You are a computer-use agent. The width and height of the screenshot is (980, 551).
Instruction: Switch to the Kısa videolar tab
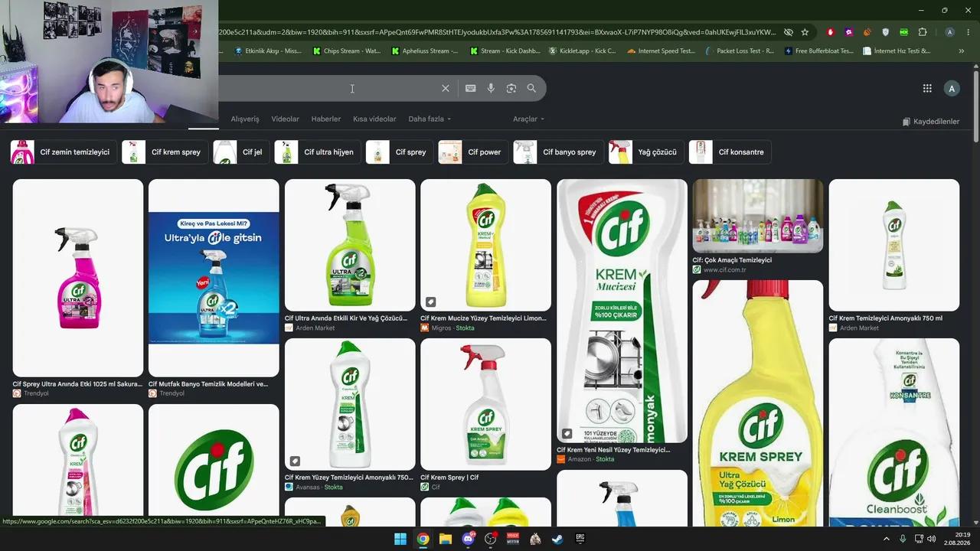coord(374,119)
